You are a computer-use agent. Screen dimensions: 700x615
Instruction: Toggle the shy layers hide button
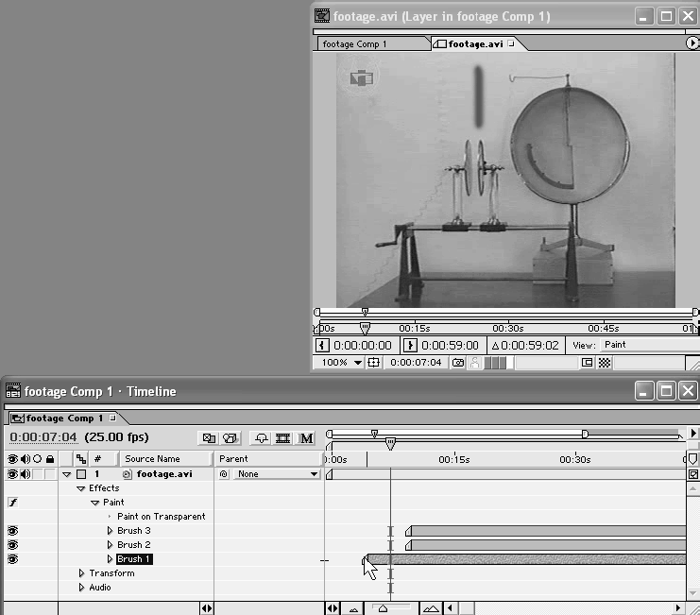click(x=260, y=438)
